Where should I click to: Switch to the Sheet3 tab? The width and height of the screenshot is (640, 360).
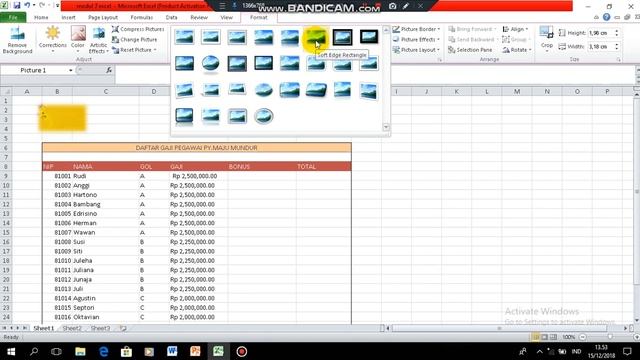[x=100, y=328]
